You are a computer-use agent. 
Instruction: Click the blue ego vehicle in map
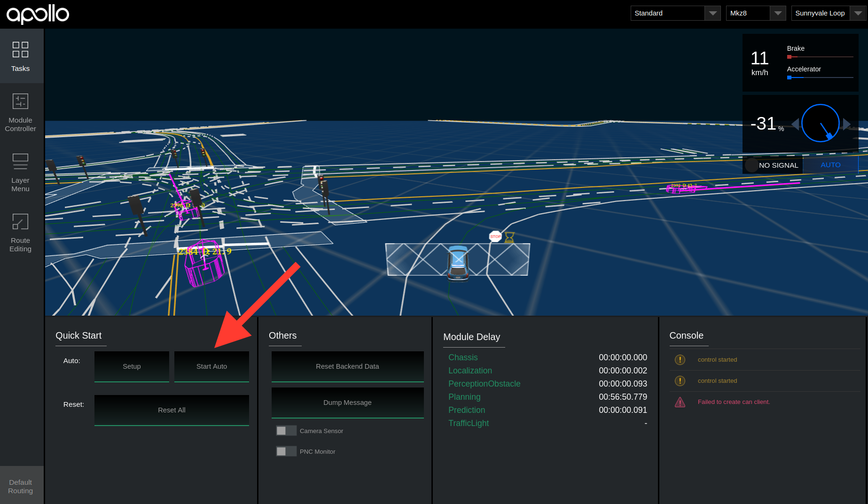click(x=458, y=263)
